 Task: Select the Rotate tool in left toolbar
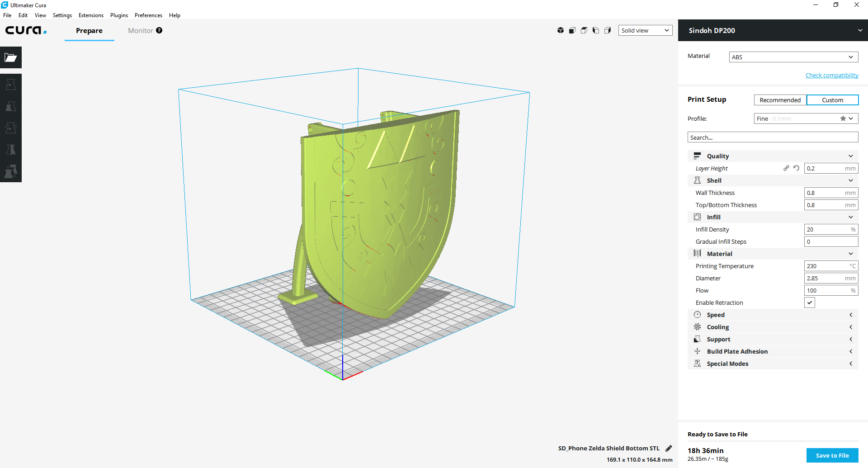pyautogui.click(x=11, y=128)
